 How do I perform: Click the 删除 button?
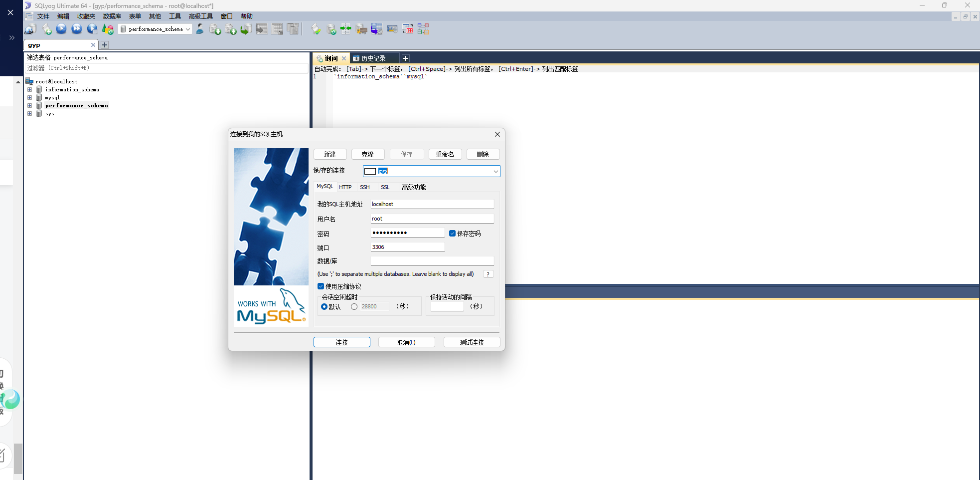click(x=483, y=154)
